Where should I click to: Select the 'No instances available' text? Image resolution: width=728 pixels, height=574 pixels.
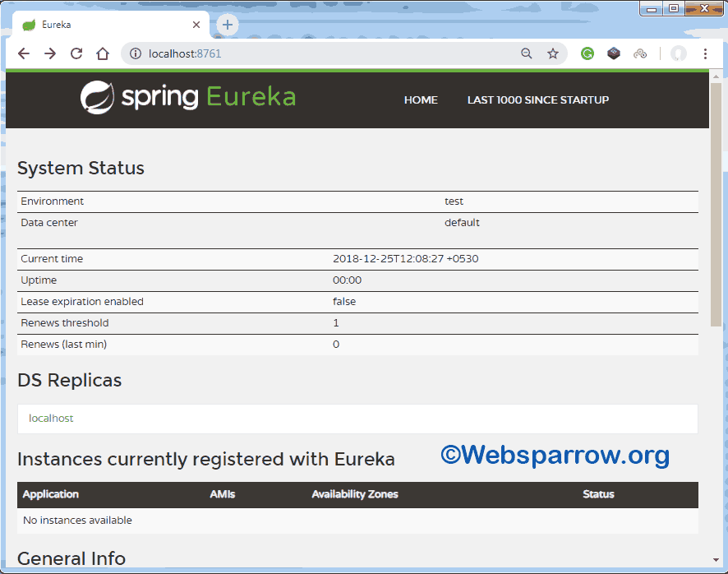(x=77, y=520)
